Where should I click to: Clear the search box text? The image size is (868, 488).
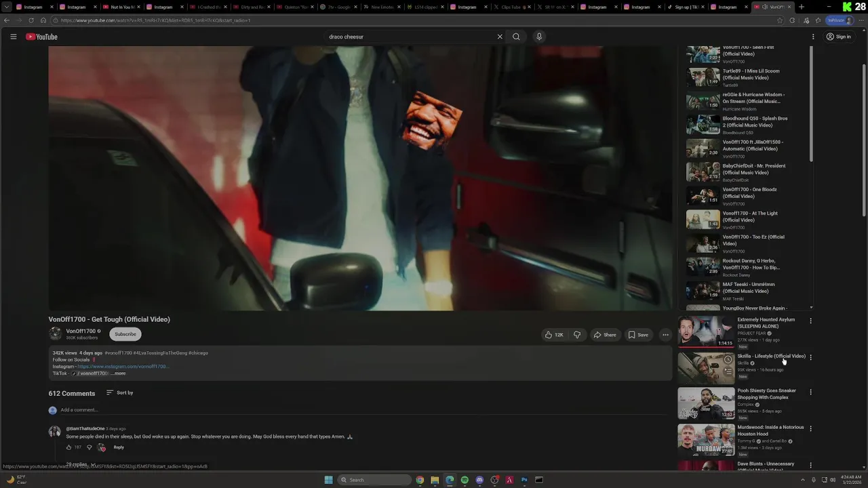pyautogui.click(x=500, y=37)
